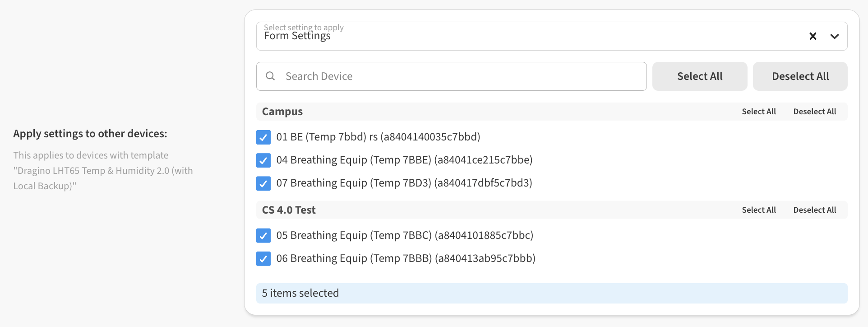Click the Campus group header
The image size is (868, 327).
point(282,111)
